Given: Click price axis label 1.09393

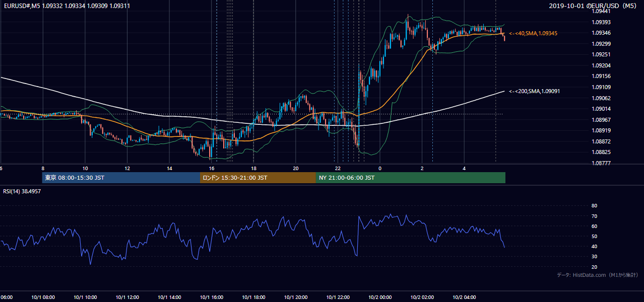Looking at the screenshot, I should coord(601,22).
